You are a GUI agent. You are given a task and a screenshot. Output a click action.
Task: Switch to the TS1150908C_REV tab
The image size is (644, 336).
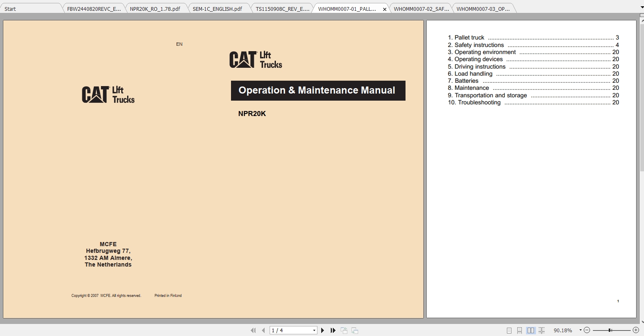coord(283,9)
